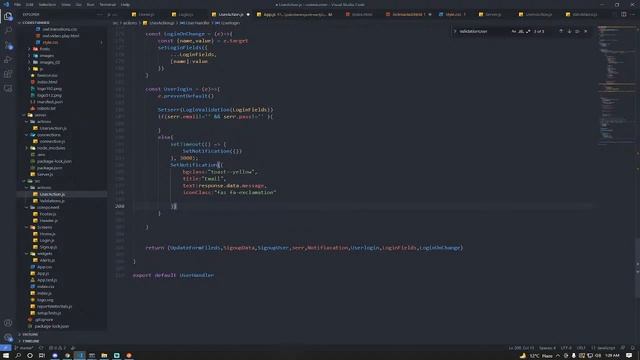Close the find widget

585,31
